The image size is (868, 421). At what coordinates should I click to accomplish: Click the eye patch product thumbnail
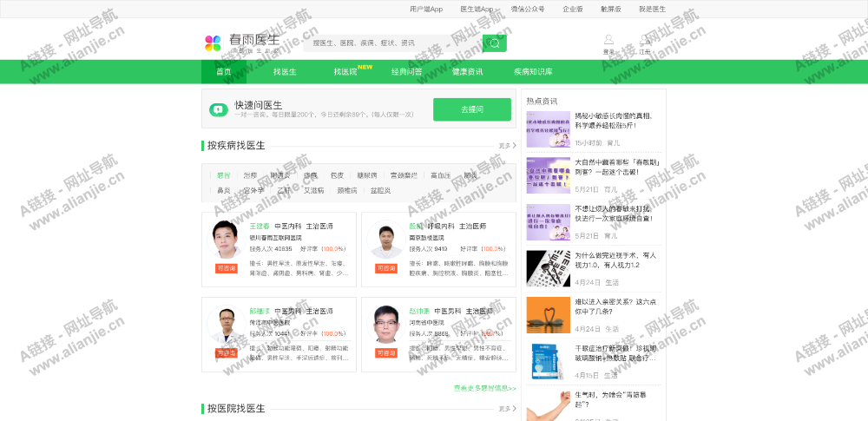548,362
